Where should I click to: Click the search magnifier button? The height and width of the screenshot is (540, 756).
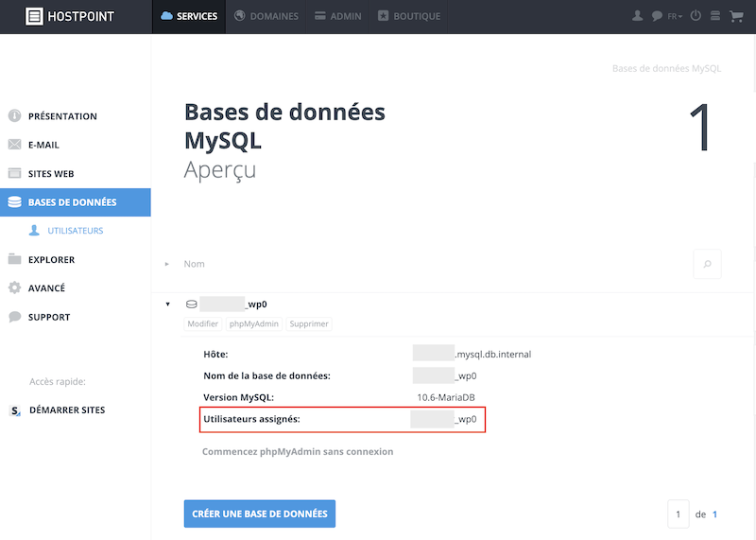[707, 264]
